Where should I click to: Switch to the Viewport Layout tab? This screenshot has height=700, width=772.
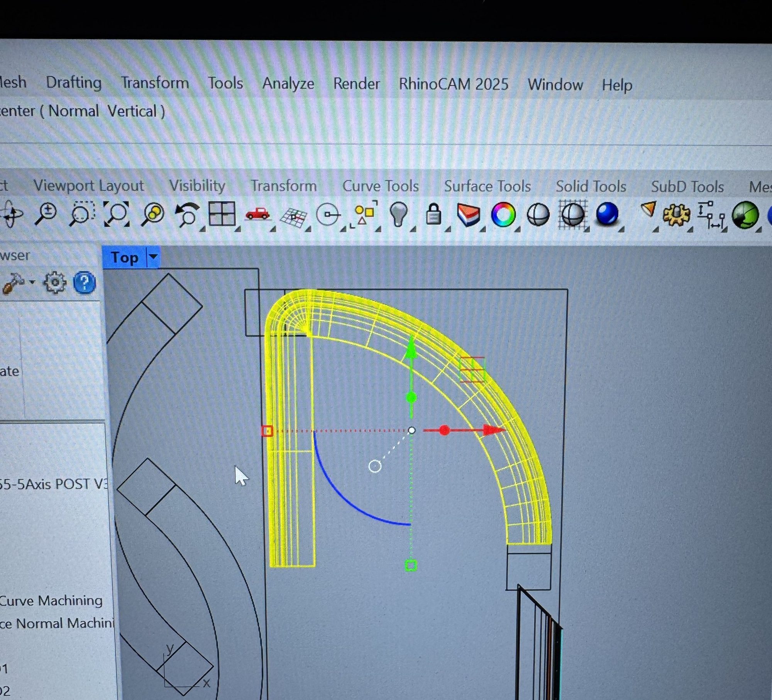coord(89,186)
